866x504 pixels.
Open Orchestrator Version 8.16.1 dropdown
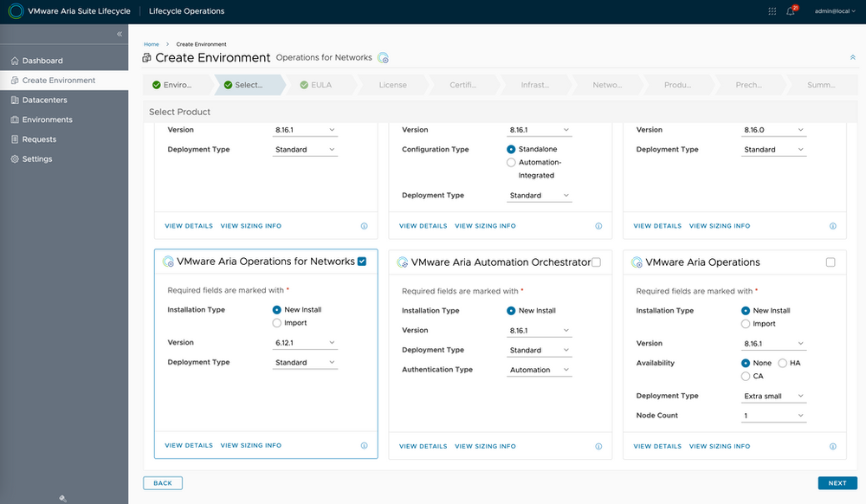point(539,331)
